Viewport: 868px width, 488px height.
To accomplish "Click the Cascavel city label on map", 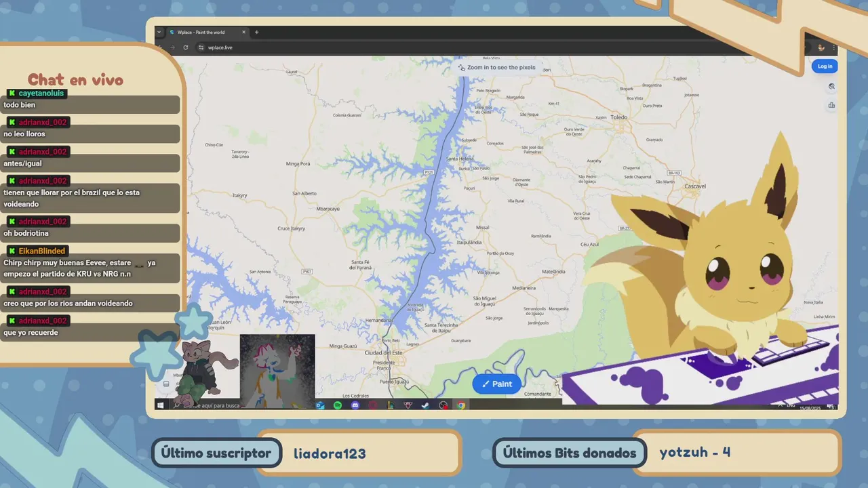I will [x=695, y=186].
